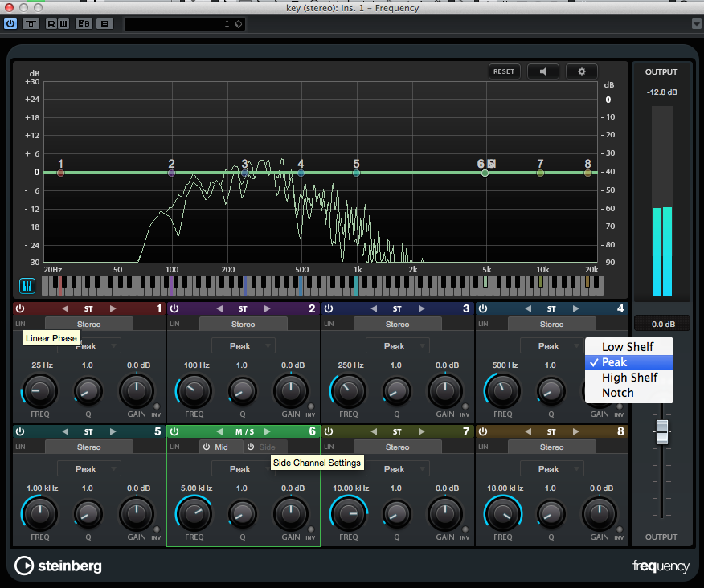Click the Read automation R button
The height and width of the screenshot is (588, 704).
tap(51, 24)
